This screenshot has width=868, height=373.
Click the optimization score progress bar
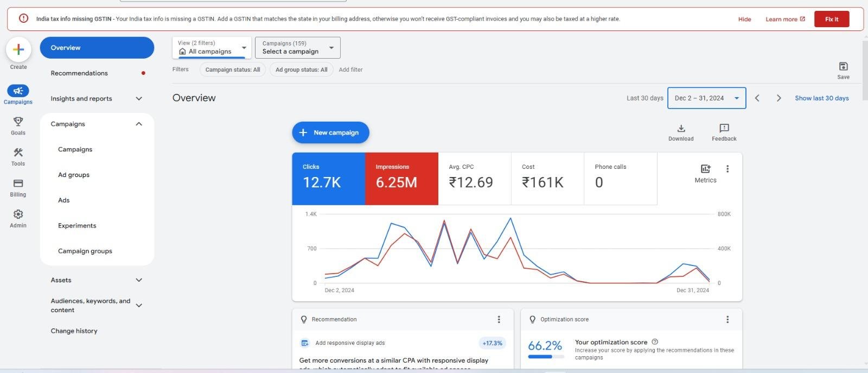click(x=545, y=357)
